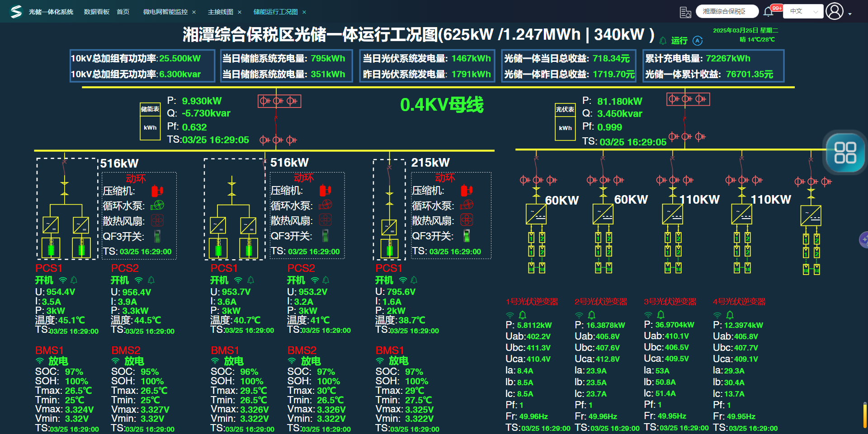This screenshot has width=868, height=434.
Task: Open the 2号光伏逆变器 link
Action: click(x=601, y=302)
